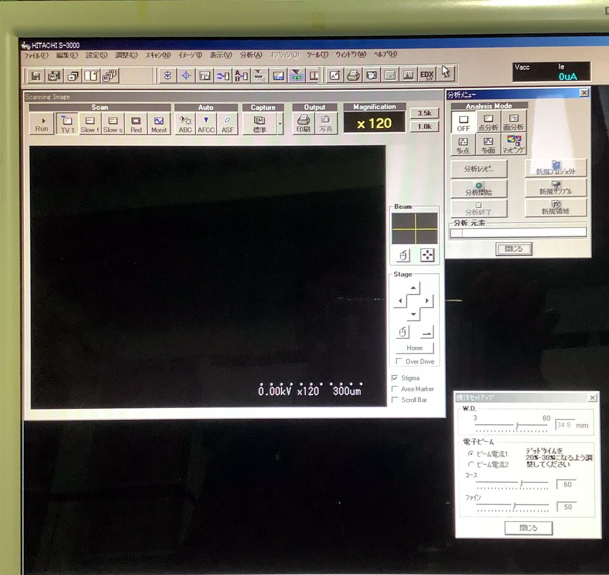Set magnification preset 1.0k
This screenshot has height=575, width=609.
pos(425,126)
